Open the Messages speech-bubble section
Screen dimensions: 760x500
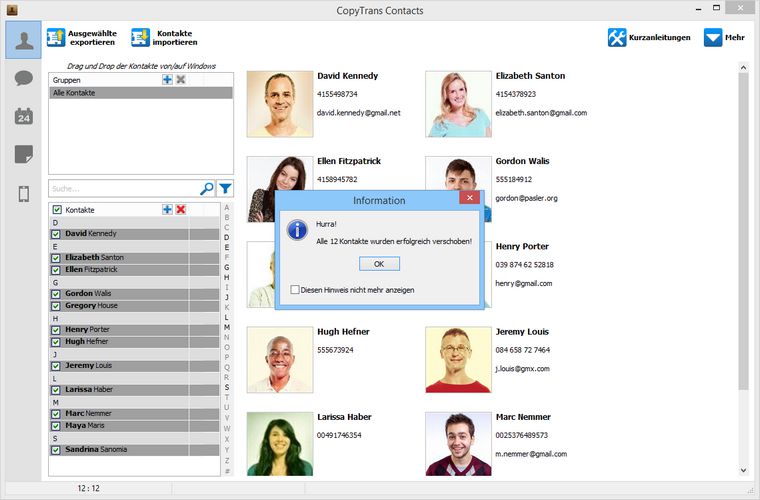click(24, 78)
